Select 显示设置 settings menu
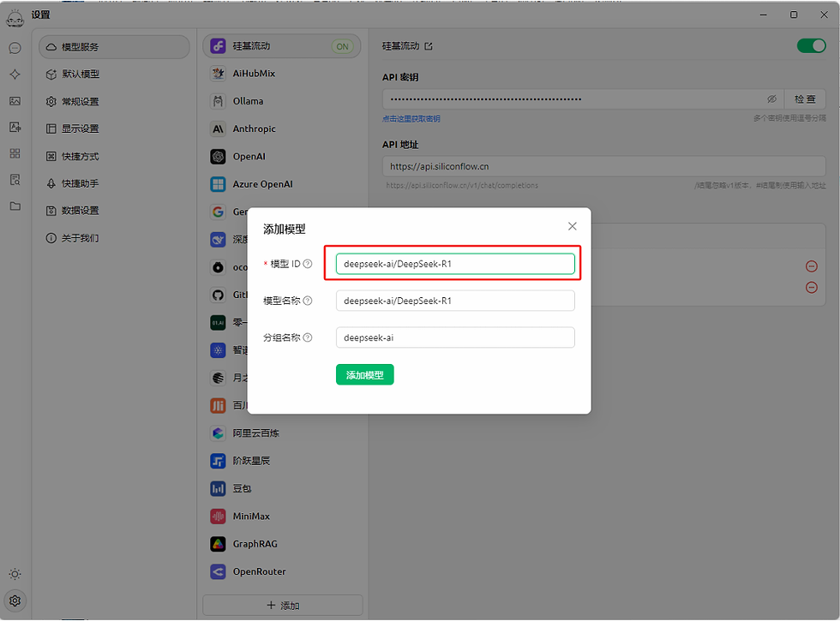The width and height of the screenshot is (840, 621). (114, 129)
